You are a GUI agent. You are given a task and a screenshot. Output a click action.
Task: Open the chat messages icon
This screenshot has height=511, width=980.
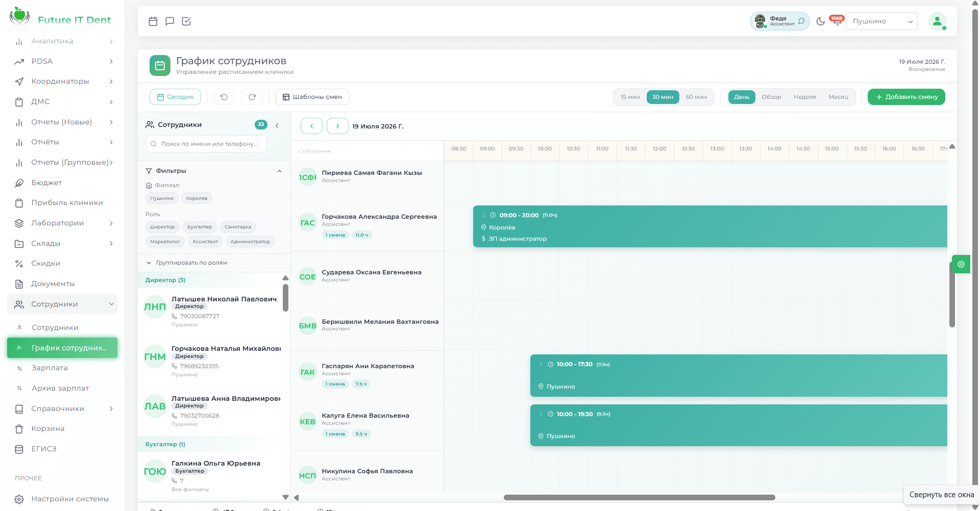[x=170, y=21]
